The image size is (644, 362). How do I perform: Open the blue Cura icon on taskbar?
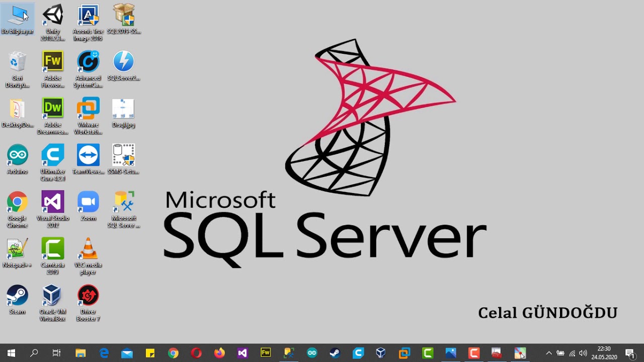point(358,353)
